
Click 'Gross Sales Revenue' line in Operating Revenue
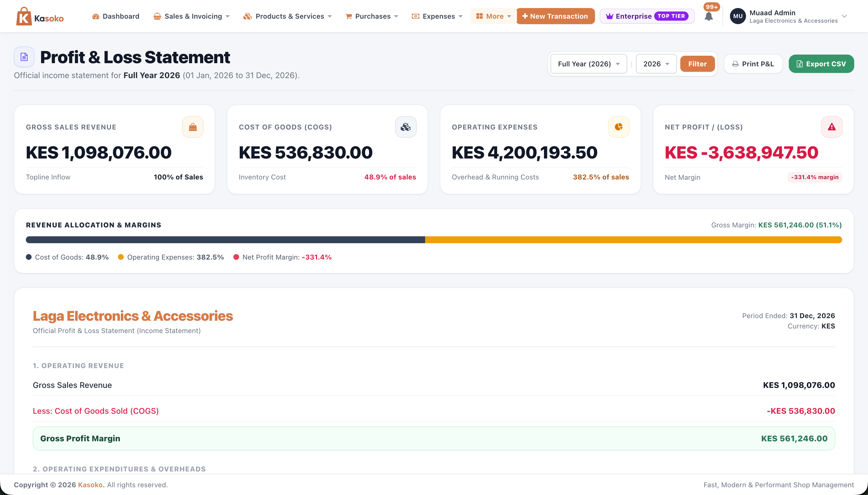[434, 385]
